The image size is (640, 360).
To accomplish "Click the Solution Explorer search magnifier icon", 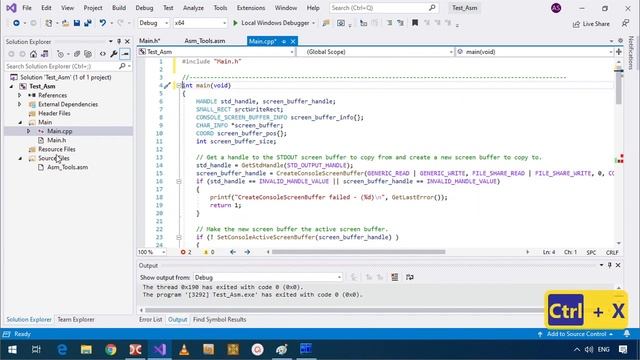I will coord(122,66).
